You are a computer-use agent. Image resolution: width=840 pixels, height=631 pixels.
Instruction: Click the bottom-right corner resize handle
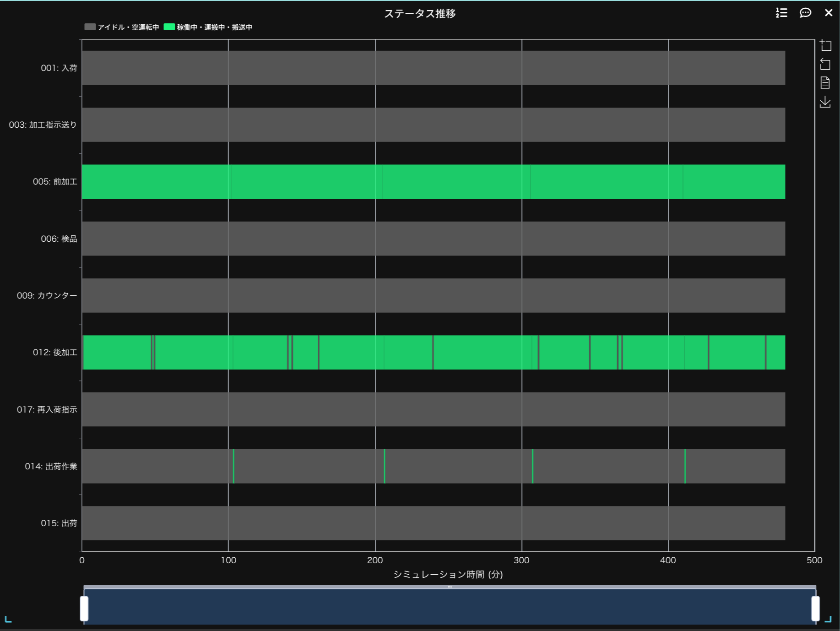coord(828,620)
